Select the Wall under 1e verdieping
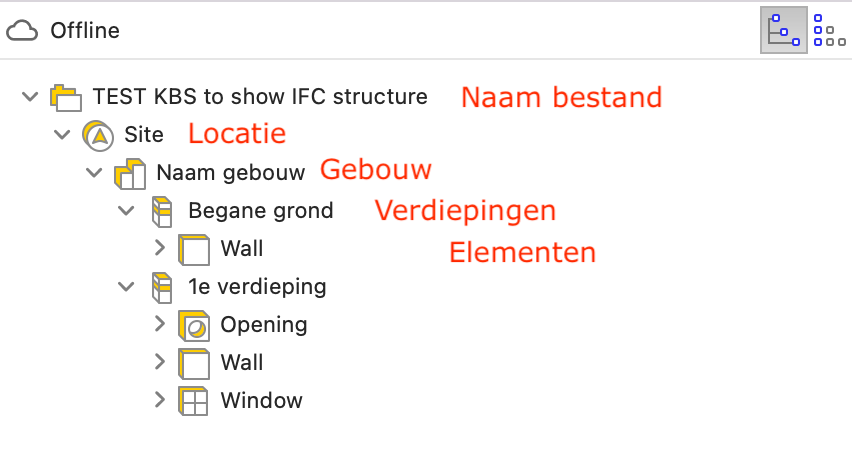 point(242,362)
